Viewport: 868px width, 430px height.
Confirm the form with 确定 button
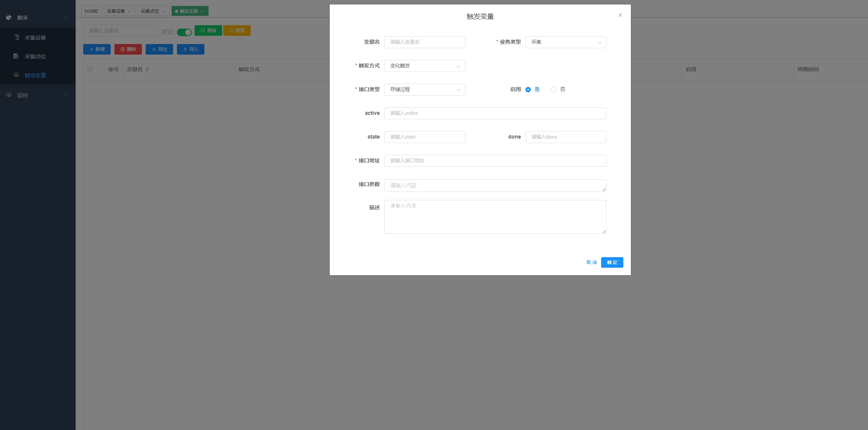click(x=612, y=262)
